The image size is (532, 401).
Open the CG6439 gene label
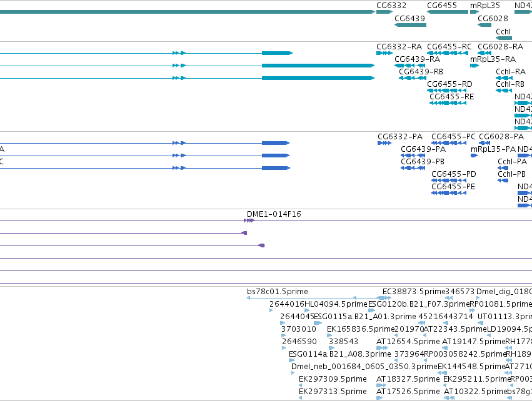[409, 18]
